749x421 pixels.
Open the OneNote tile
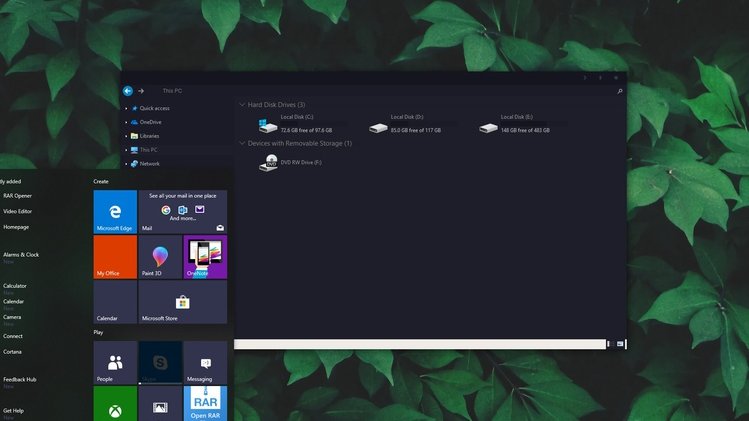[205, 257]
